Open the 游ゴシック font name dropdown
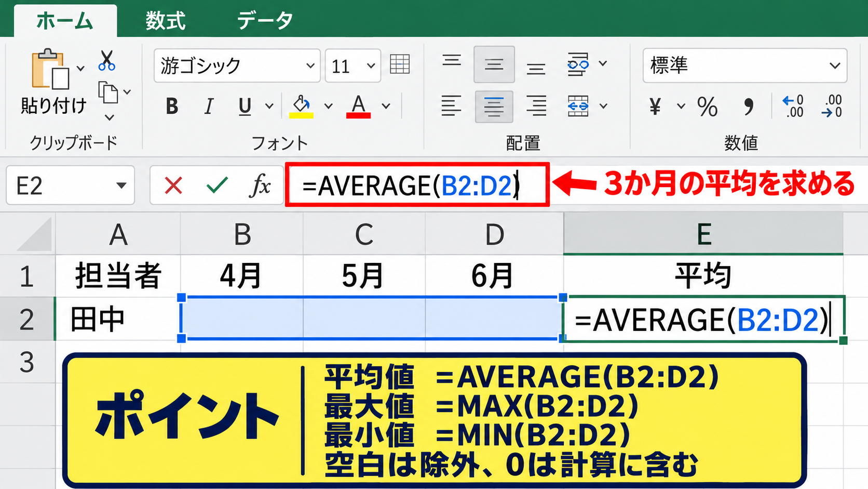The height and width of the screenshot is (489, 868). click(310, 66)
